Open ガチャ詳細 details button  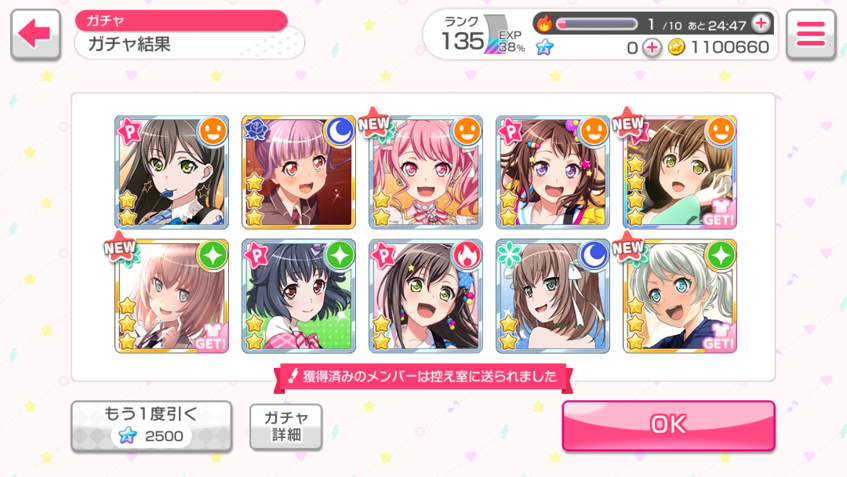coord(286,426)
